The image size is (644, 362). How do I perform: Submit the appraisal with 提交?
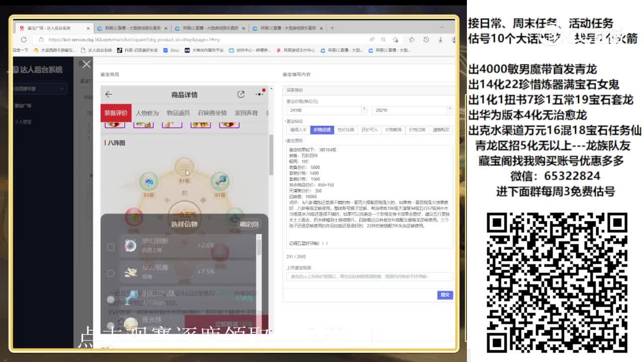coord(445,295)
